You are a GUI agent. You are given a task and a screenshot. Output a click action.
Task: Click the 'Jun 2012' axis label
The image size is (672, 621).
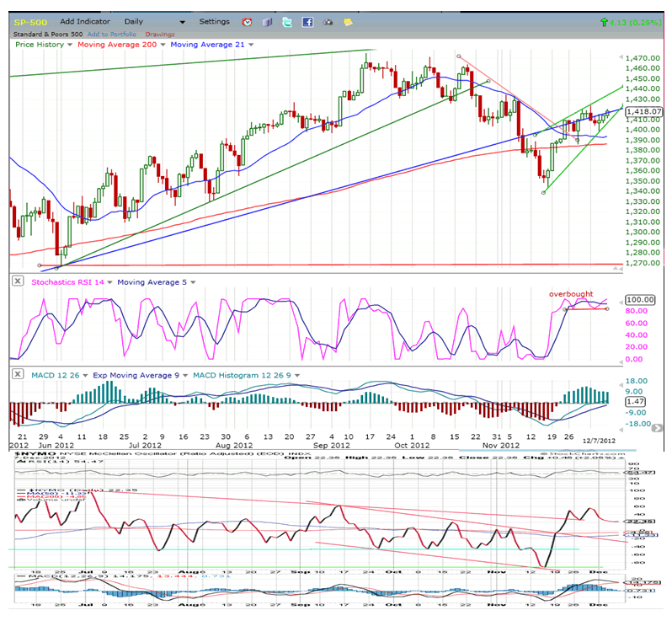point(56,446)
